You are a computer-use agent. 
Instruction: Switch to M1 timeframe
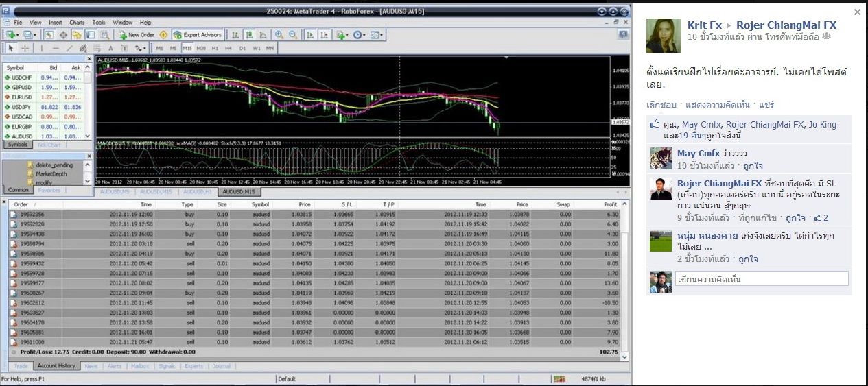(x=160, y=48)
